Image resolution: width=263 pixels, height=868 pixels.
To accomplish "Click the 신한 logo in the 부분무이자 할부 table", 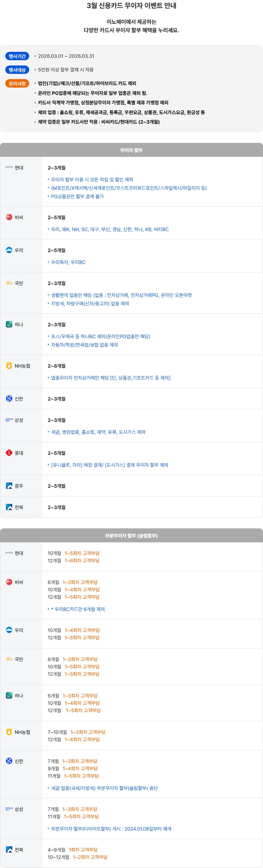I will click(9, 761).
